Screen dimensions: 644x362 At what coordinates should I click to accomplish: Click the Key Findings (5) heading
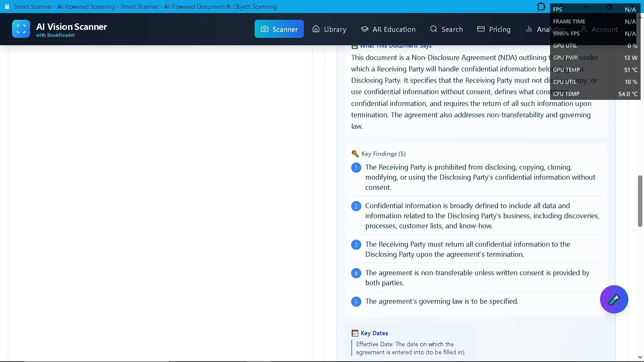click(383, 154)
